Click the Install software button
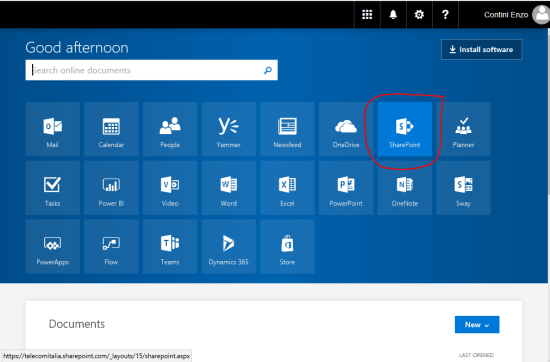Image resolution: width=550 pixels, height=362 pixels. pos(482,49)
